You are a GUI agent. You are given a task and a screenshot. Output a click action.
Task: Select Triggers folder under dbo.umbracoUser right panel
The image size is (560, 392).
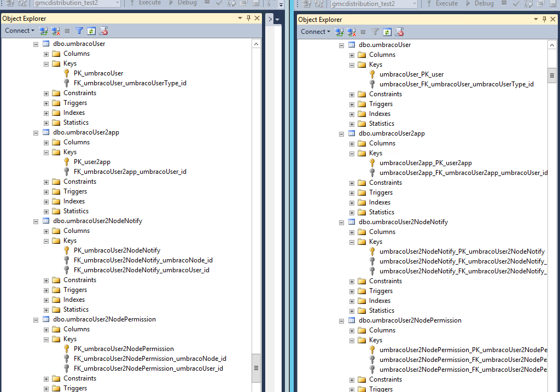click(381, 104)
